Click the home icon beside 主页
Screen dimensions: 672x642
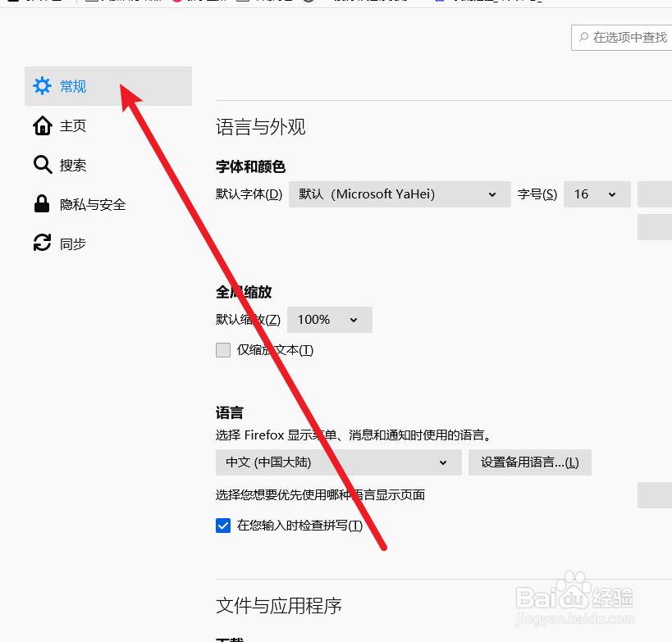(42, 125)
